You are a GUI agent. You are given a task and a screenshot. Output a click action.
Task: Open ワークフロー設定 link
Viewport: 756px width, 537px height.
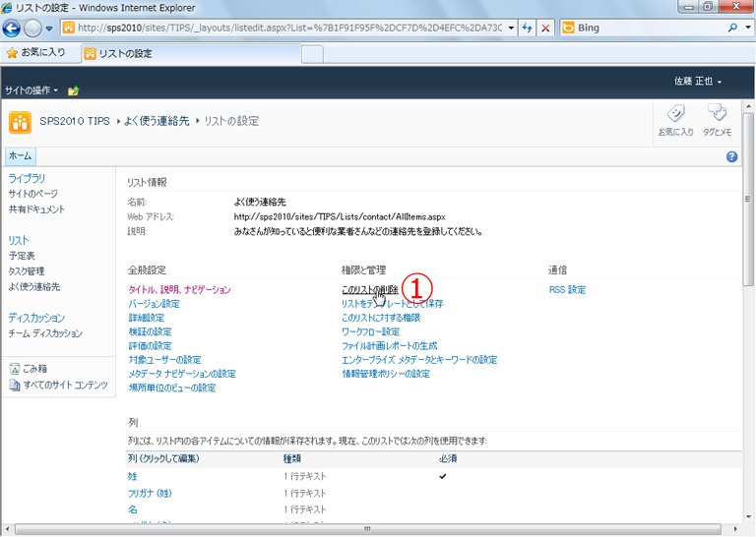370,331
